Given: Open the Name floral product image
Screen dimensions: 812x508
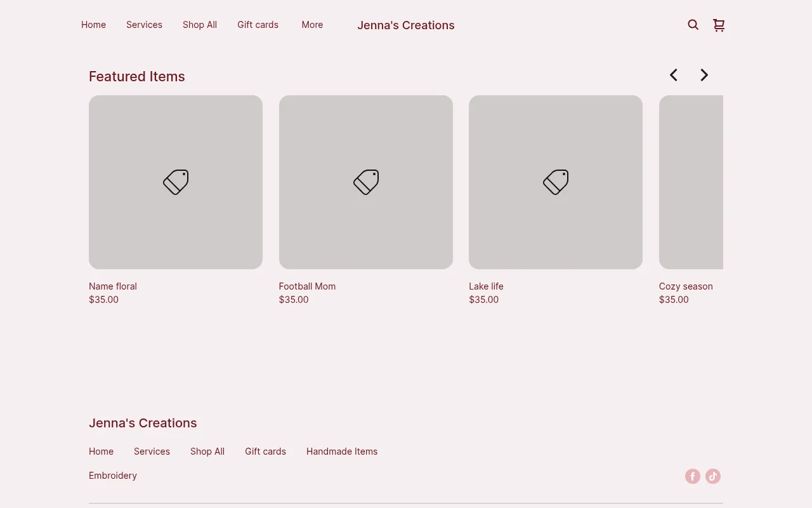Looking at the screenshot, I should [x=176, y=182].
